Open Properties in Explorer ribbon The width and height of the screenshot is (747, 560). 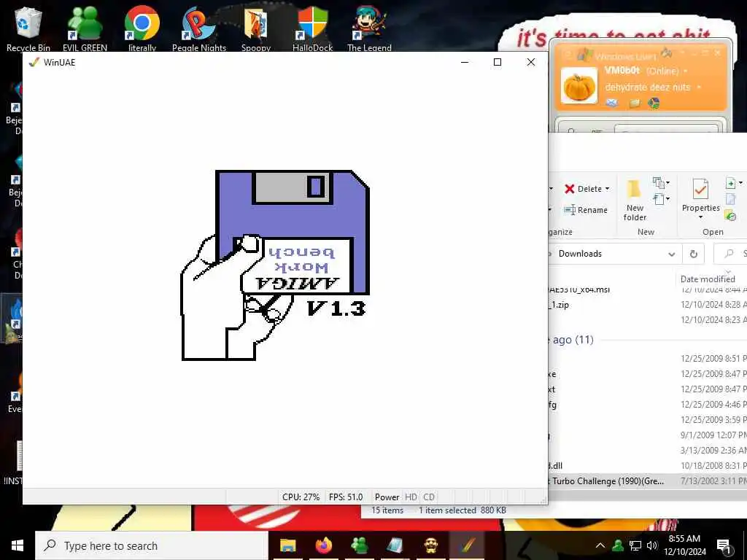pos(700,195)
